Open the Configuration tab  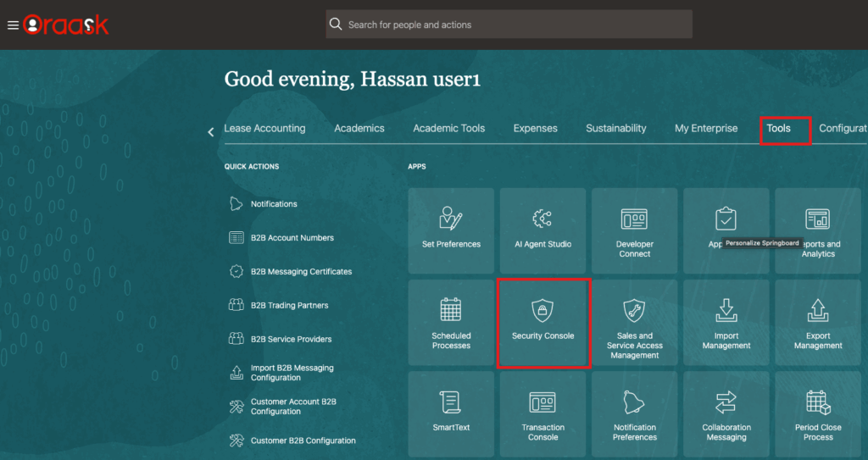point(843,129)
